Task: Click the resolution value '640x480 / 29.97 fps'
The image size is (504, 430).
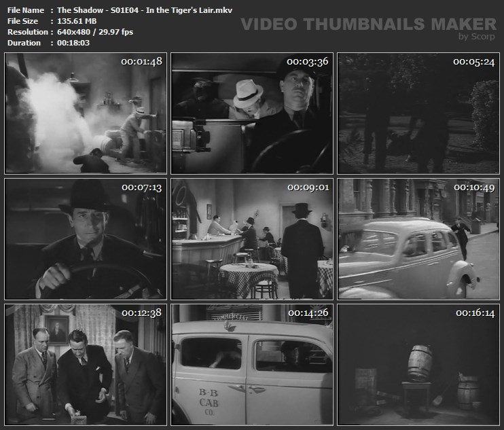Action: [95, 32]
